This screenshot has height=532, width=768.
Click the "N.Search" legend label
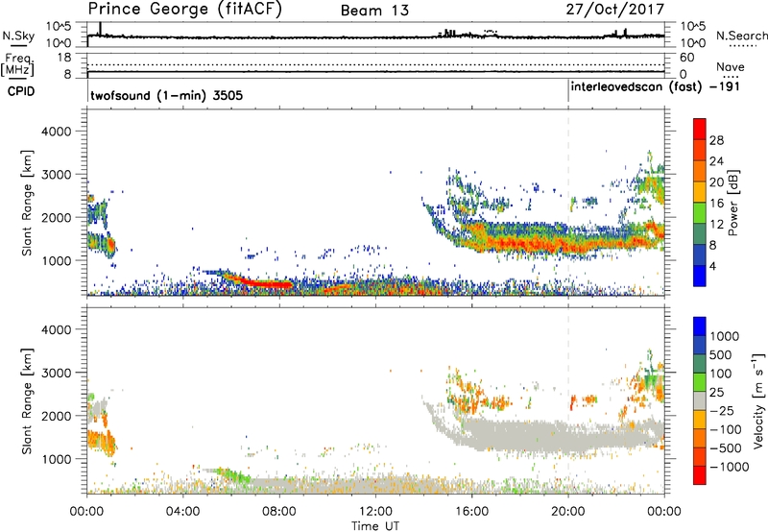[742, 36]
